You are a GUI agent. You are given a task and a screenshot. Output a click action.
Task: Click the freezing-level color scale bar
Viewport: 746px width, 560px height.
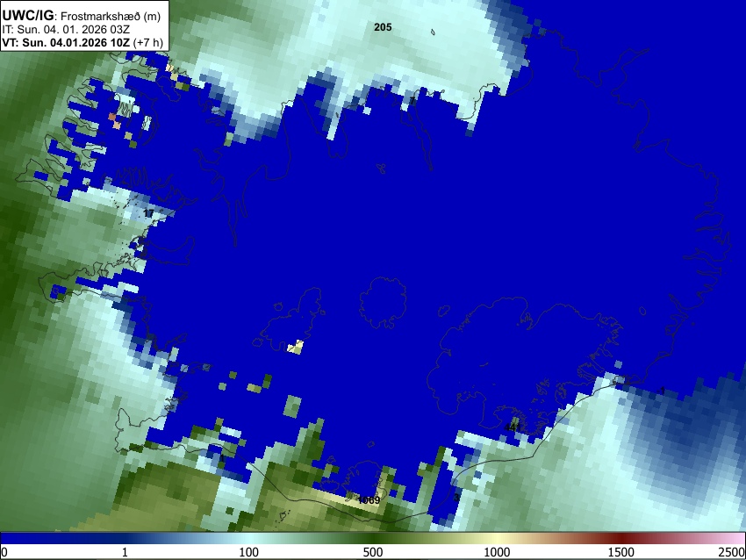click(x=373, y=539)
